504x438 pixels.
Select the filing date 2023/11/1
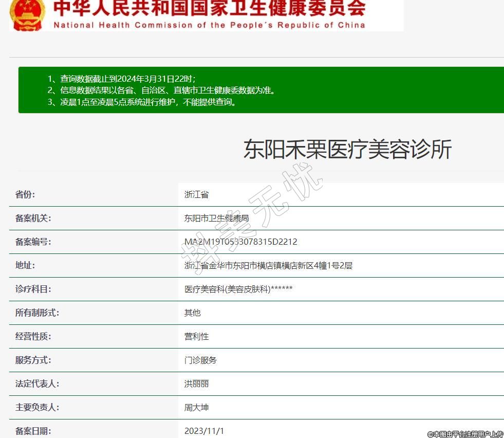(x=204, y=431)
